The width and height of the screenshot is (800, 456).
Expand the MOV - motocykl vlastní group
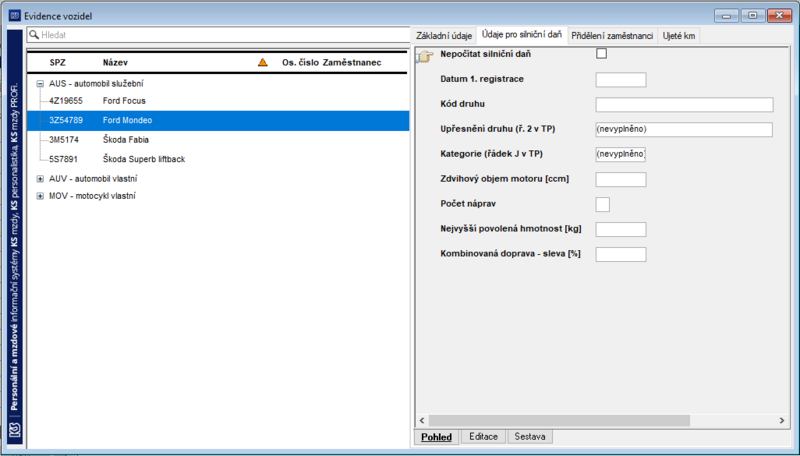tap(40, 196)
